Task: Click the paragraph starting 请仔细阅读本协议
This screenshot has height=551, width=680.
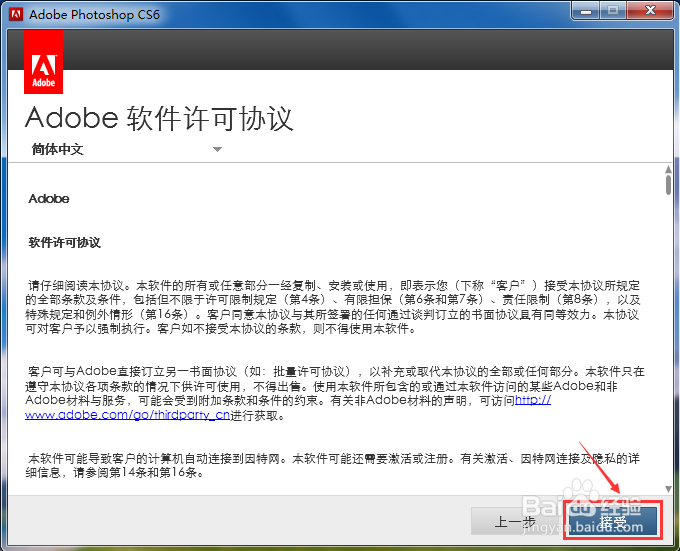Action: [x=333, y=307]
